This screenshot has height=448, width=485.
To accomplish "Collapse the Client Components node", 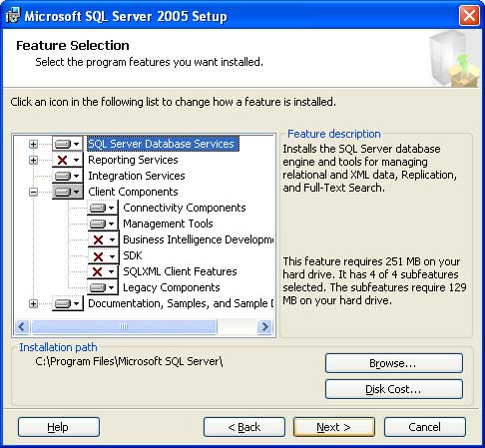I will coord(33,192).
